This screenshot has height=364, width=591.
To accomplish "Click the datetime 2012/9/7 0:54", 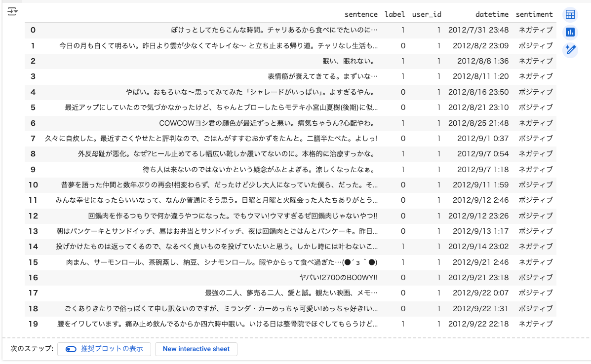I will click(x=483, y=154).
